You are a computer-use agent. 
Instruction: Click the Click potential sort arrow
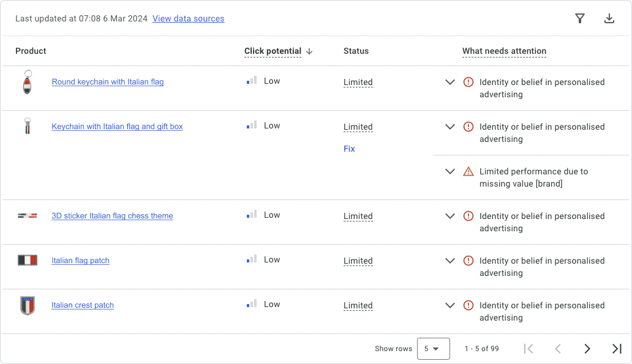point(309,51)
